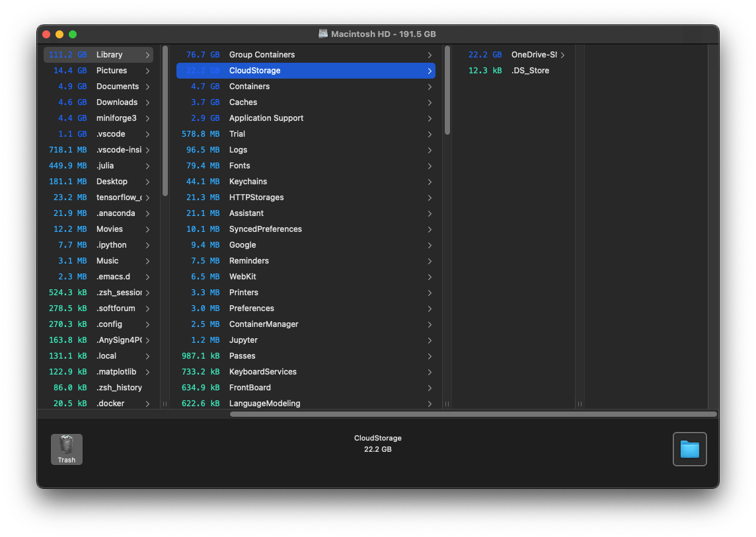Expand the Pictures folder chevron

pos(147,71)
